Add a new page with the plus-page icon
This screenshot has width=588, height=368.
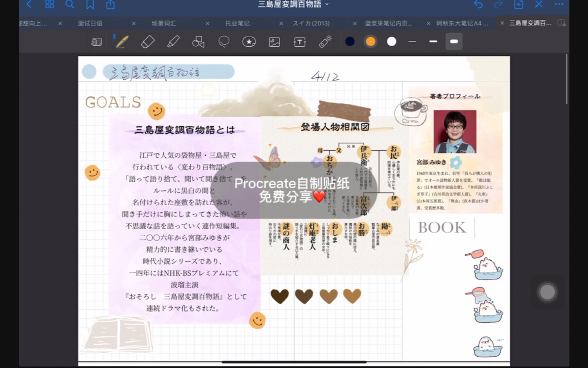[519, 5]
